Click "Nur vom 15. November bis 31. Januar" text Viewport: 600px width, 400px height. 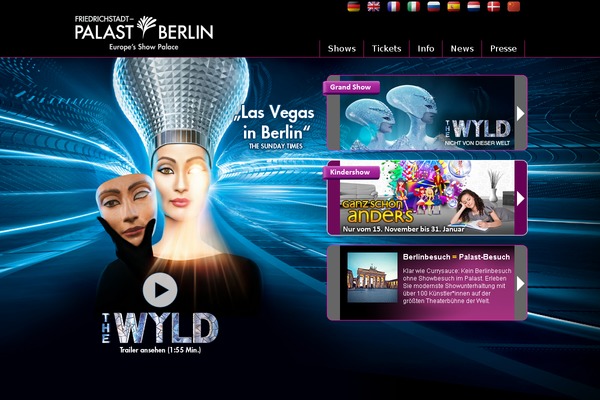403,229
